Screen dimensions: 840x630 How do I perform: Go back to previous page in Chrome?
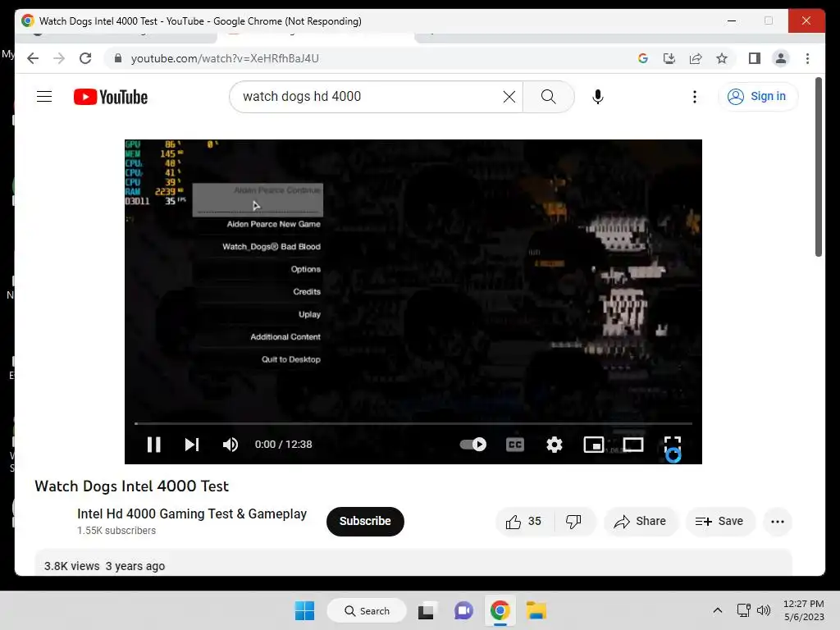click(33, 58)
